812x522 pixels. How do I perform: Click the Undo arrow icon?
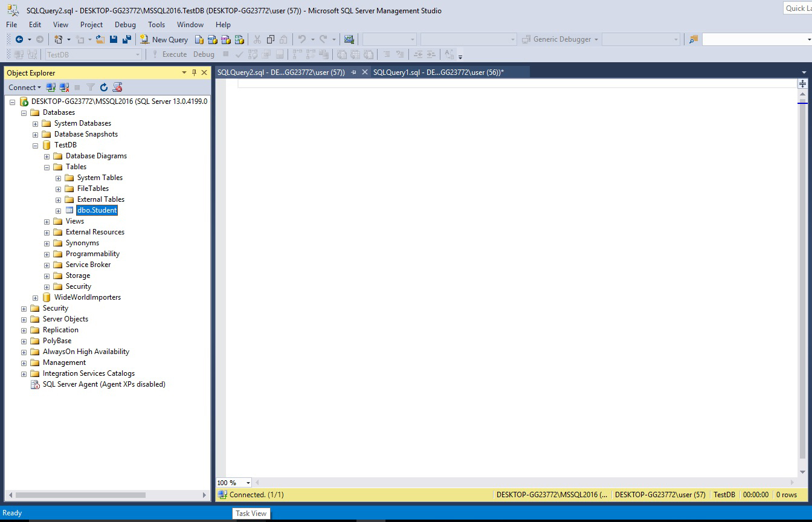(x=302, y=39)
